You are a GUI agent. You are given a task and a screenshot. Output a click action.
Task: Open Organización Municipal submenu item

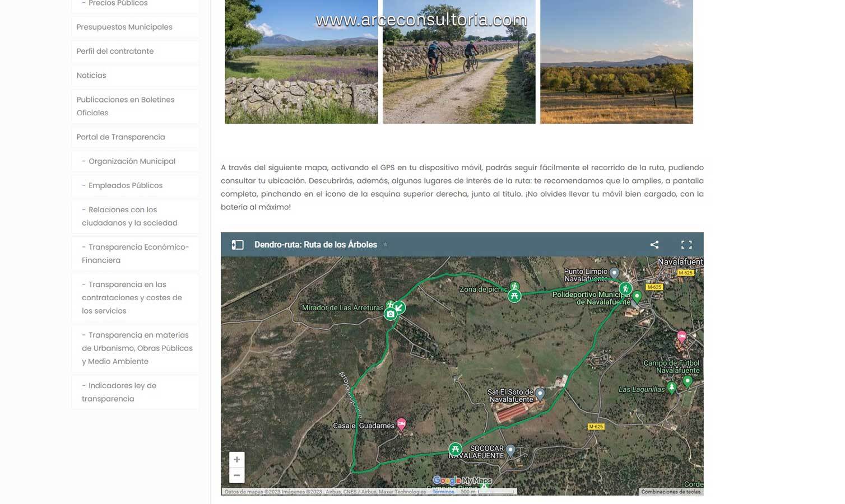point(135,161)
